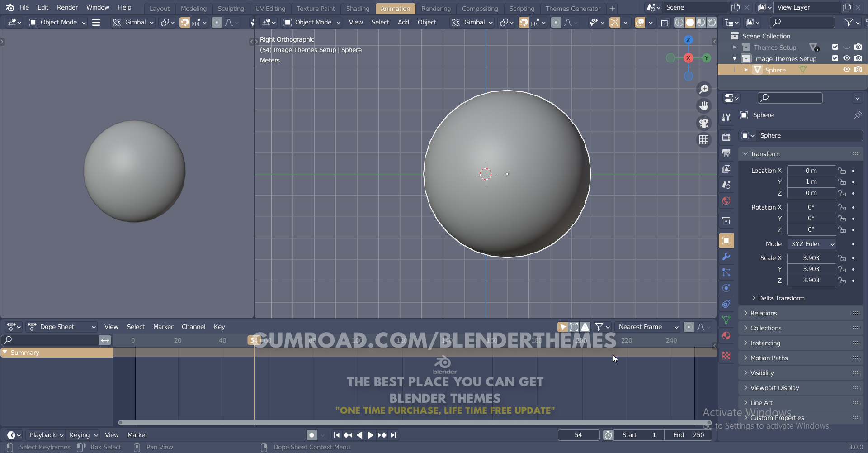The height and width of the screenshot is (453, 868).
Task: Select the Material Properties tab
Action: pyautogui.click(x=726, y=336)
